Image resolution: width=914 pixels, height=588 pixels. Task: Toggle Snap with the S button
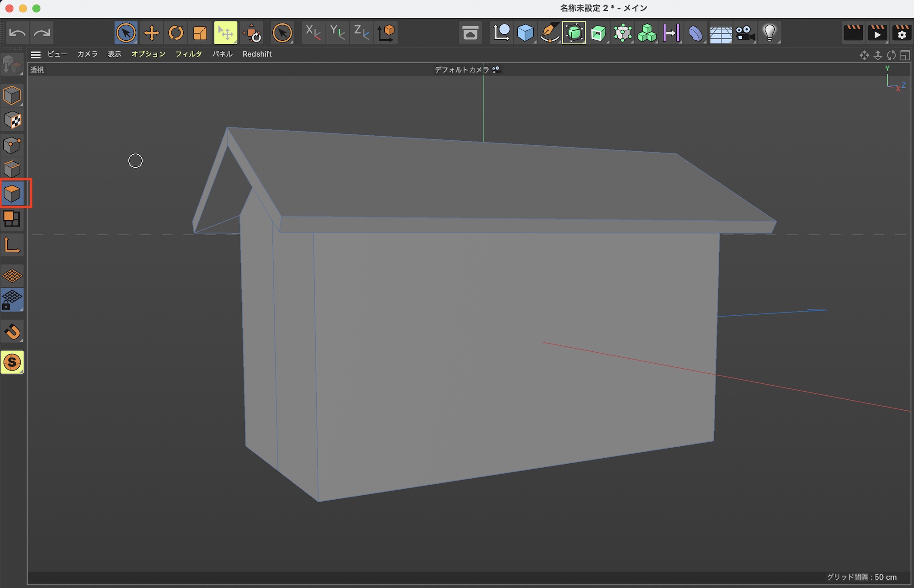(x=12, y=362)
